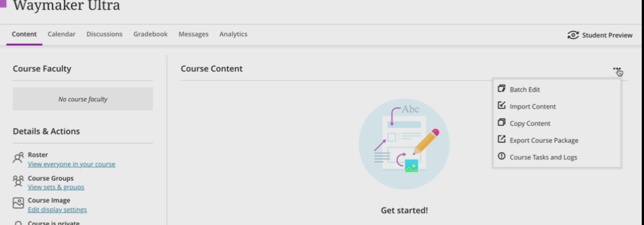Image resolution: width=644 pixels, height=225 pixels.
Task: Click the Course is private lock icon
Action: 18,223
